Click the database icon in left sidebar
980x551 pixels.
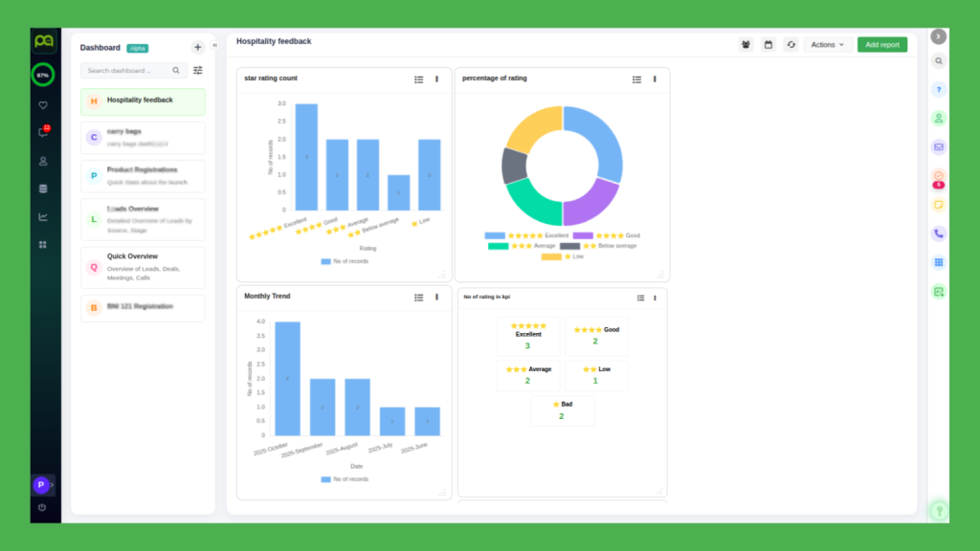[x=43, y=188]
